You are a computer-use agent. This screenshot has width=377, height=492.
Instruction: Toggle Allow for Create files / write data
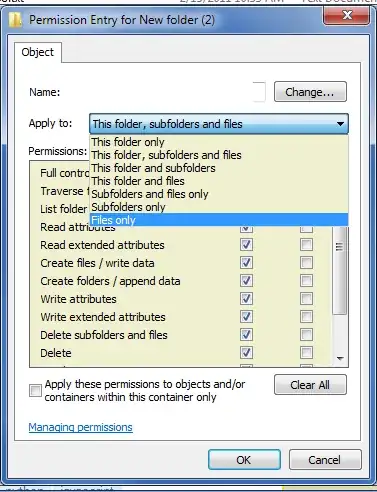point(246,263)
